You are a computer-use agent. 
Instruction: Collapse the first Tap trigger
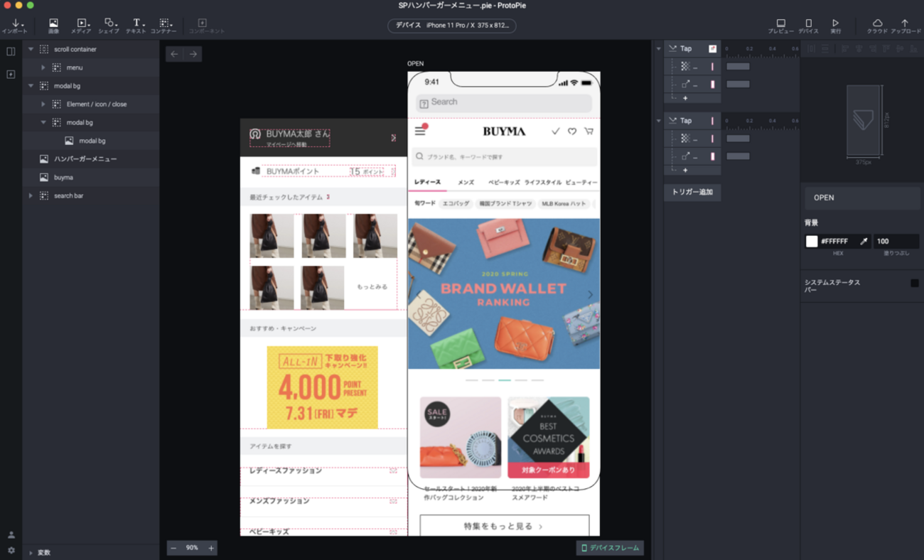pyautogui.click(x=658, y=49)
